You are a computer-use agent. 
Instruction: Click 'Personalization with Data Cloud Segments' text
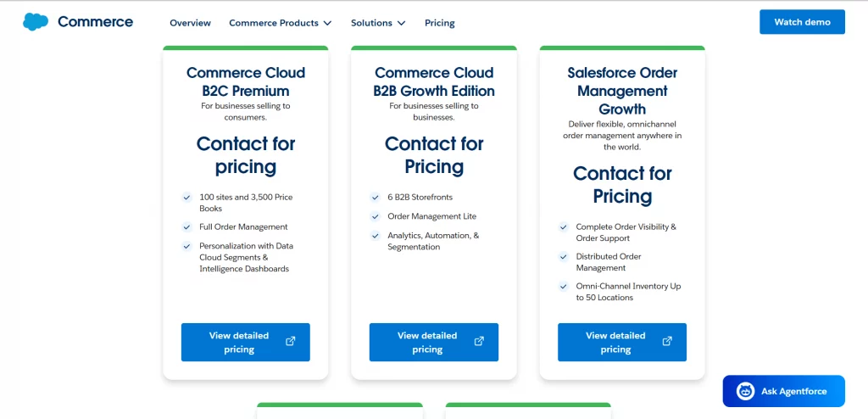[x=247, y=257]
